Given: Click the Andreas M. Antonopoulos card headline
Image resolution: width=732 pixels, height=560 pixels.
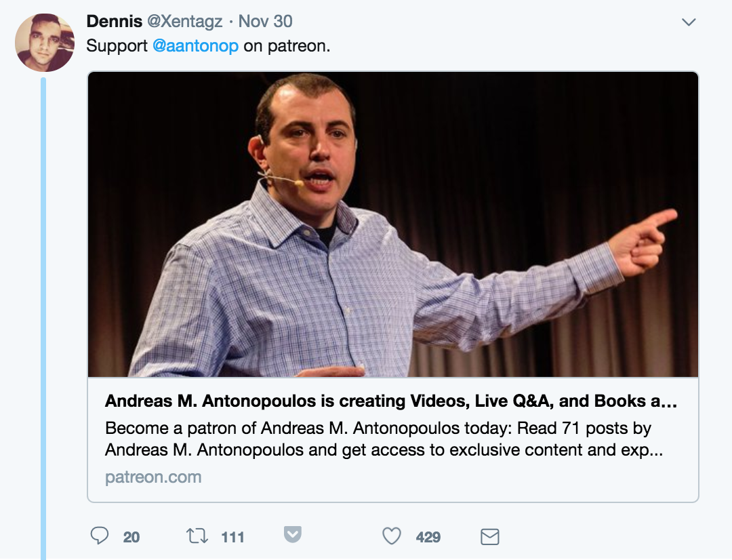Looking at the screenshot, I should coord(391,401).
